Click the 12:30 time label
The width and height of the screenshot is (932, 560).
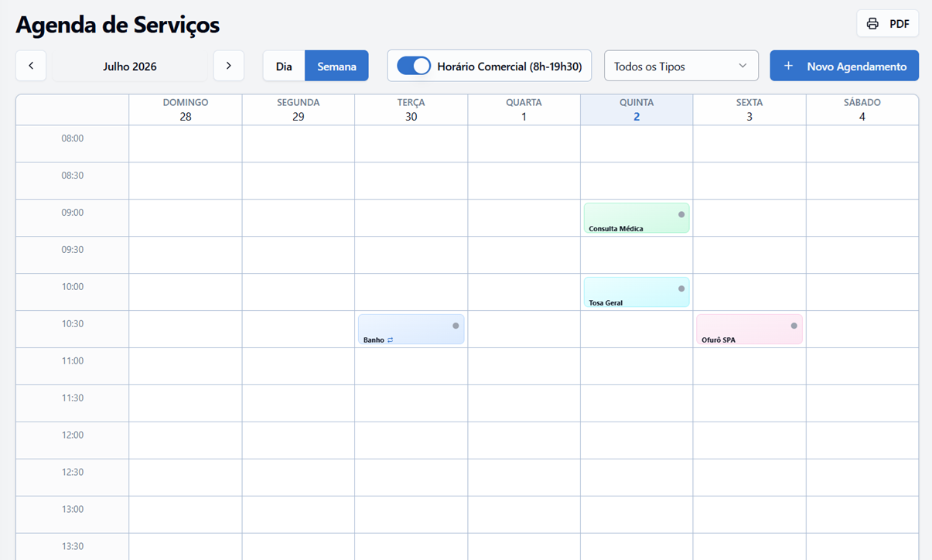(x=73, y=473)
